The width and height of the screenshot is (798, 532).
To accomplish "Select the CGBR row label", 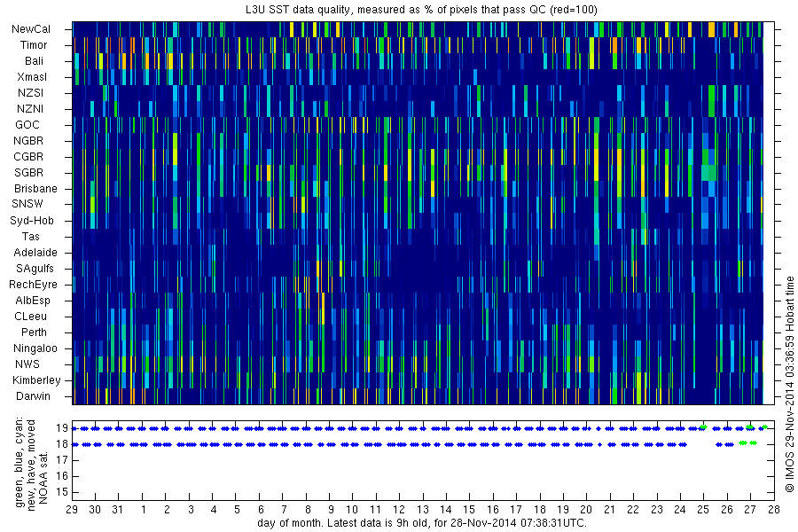I will pyautogui.click(x=29, y=157).
